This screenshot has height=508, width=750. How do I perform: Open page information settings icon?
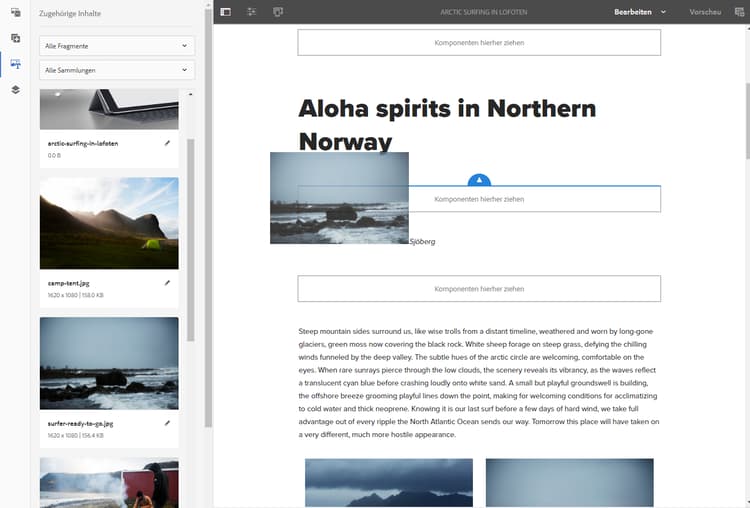coord(252,12)
